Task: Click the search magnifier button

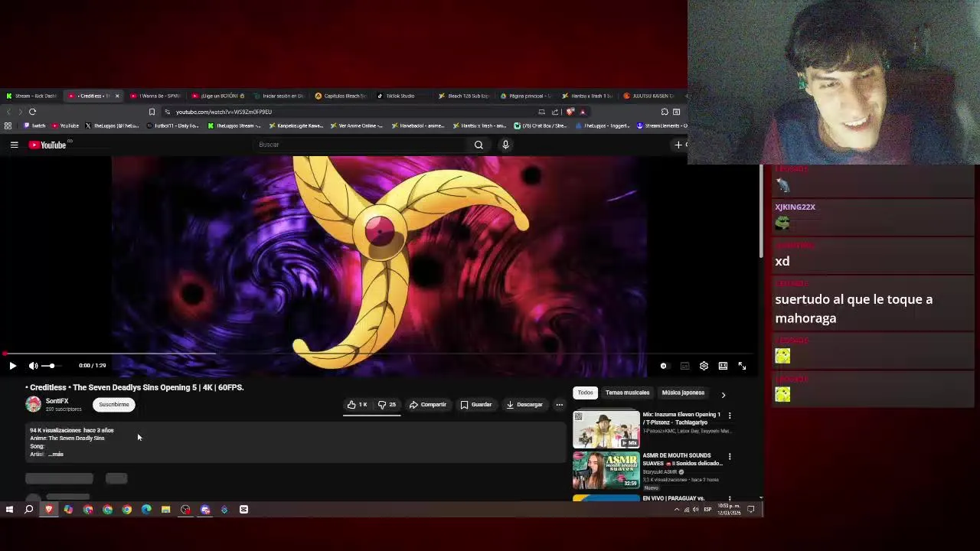Action: coord(479,145)
